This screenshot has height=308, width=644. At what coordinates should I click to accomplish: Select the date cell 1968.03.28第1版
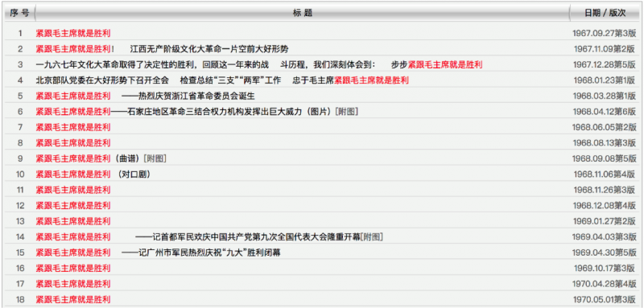pos(605,96)
